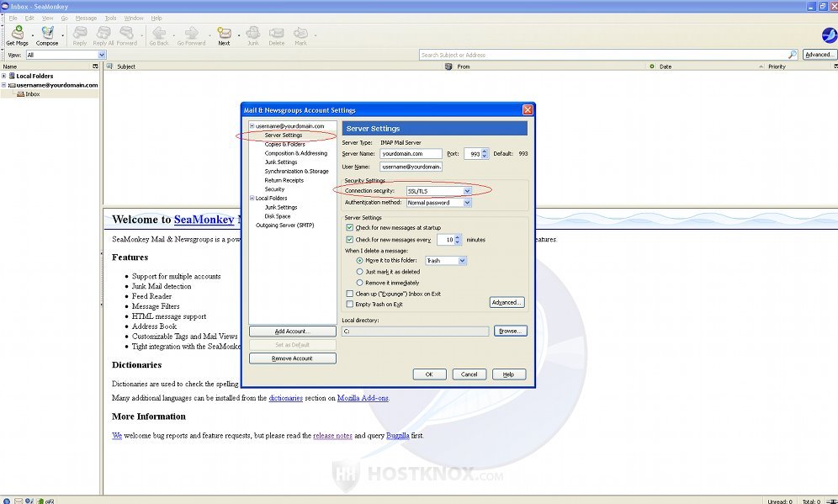Open the Authentication method dropdown

(x=439, y=203)
